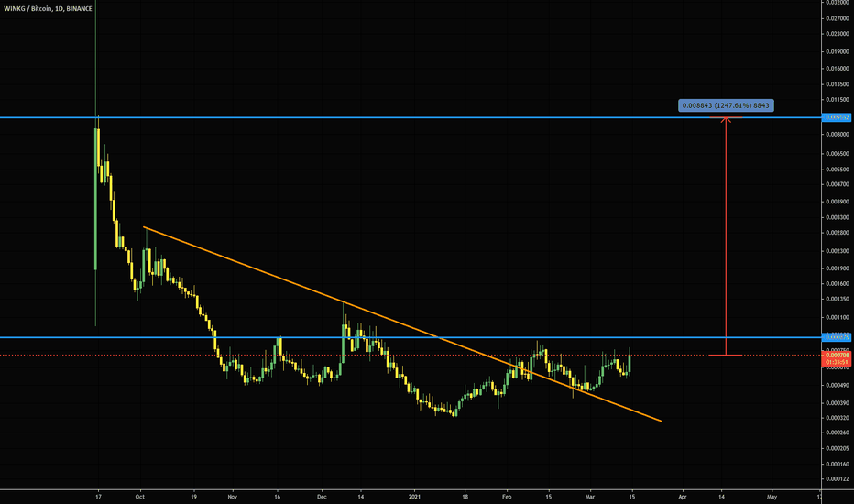Click the 0.001350 price axis label
The width and height of the screenshot is (854, 504).
pos(838,299)
